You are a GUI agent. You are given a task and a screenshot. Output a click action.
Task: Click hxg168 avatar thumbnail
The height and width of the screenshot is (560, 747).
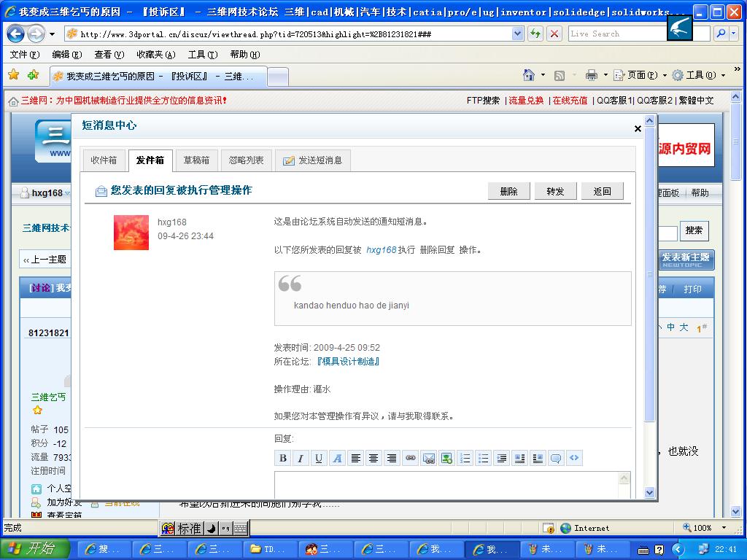click(131, 233)
